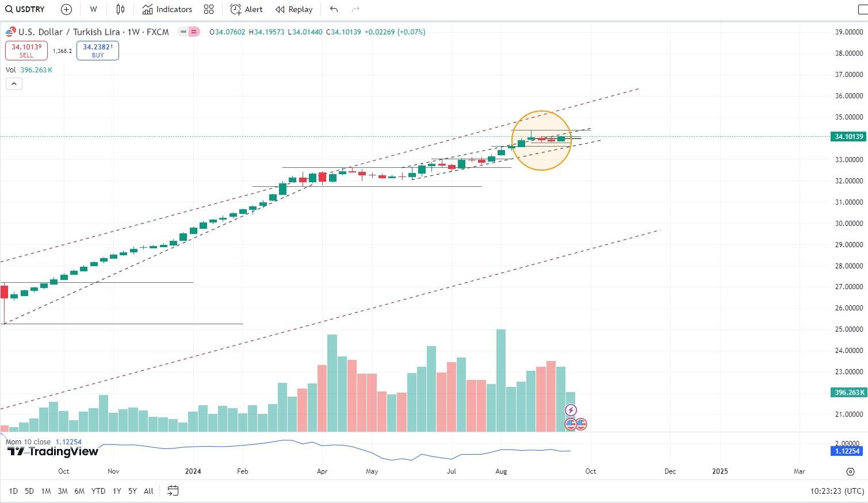Viewport: 868px width, 503px height.
Task: Click the BUY 34.23821 button
Action: coord(97,50)
